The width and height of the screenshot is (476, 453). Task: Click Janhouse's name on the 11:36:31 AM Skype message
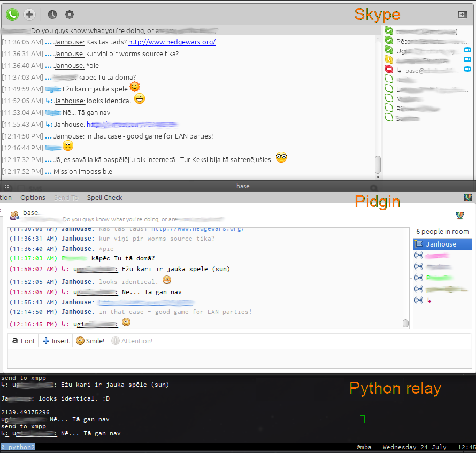tap(69, 54)
